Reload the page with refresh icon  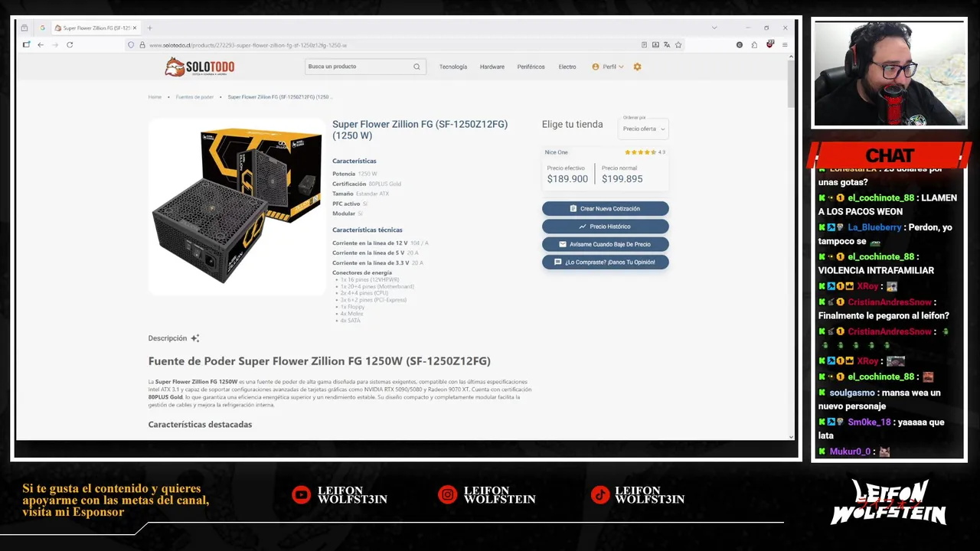point(70,45)
